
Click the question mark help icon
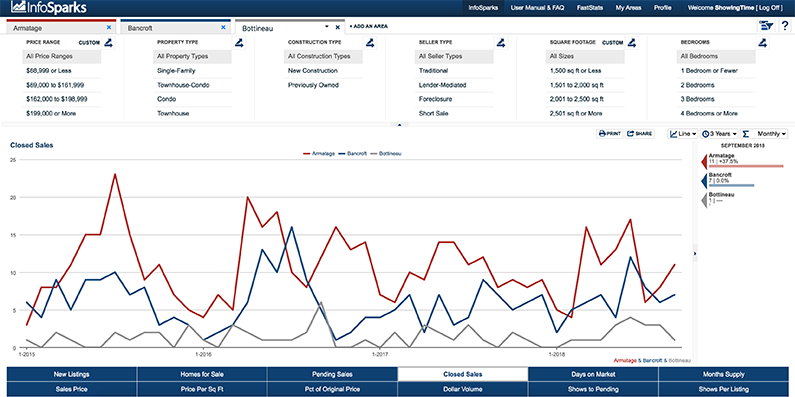[785, 26]
